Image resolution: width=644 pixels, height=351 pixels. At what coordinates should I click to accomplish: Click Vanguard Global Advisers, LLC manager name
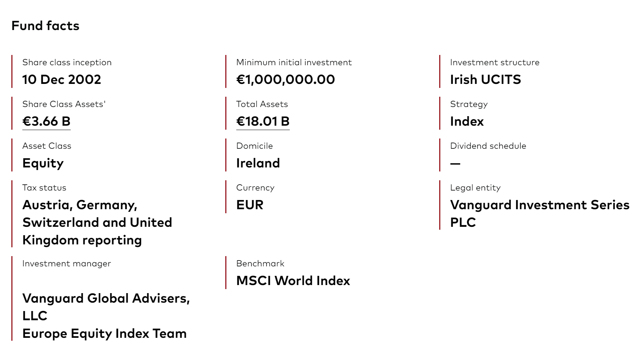[x=106, y=307]
